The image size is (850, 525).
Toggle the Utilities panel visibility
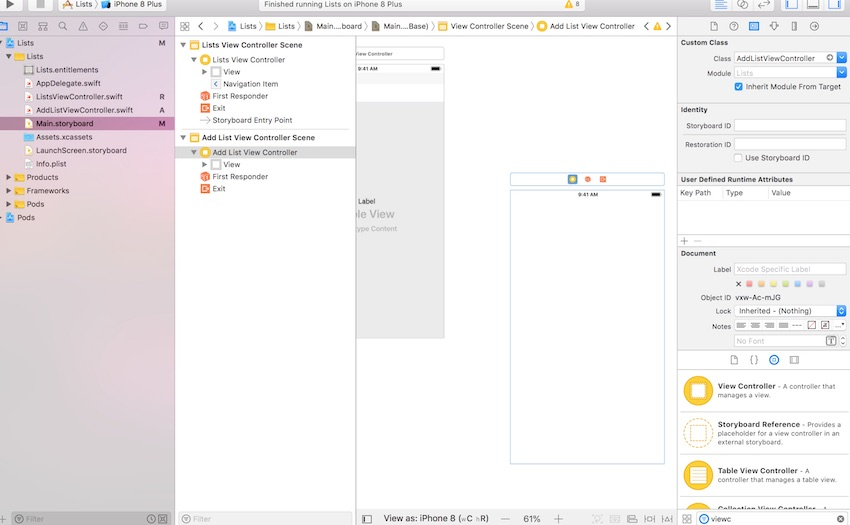point(834,4)
